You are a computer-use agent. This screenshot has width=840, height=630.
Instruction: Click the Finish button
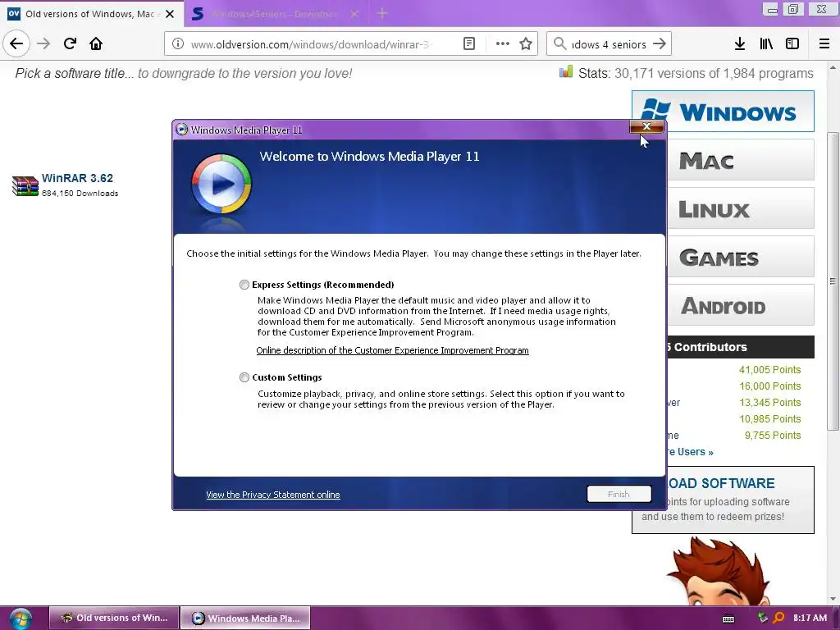(x=619, y=494)
